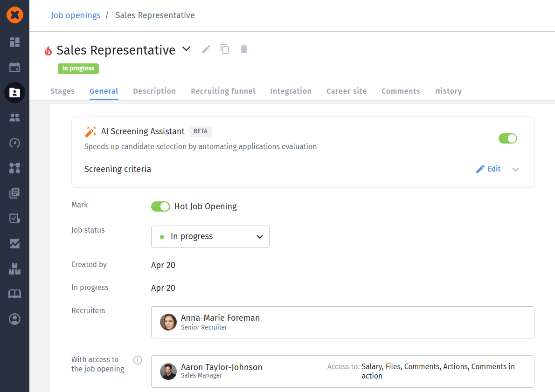Image resolution: width=555 pixels, height=392 pixels.
Task: Open the dashboard icon in the sidebar
Action: (x=15, y=42)
